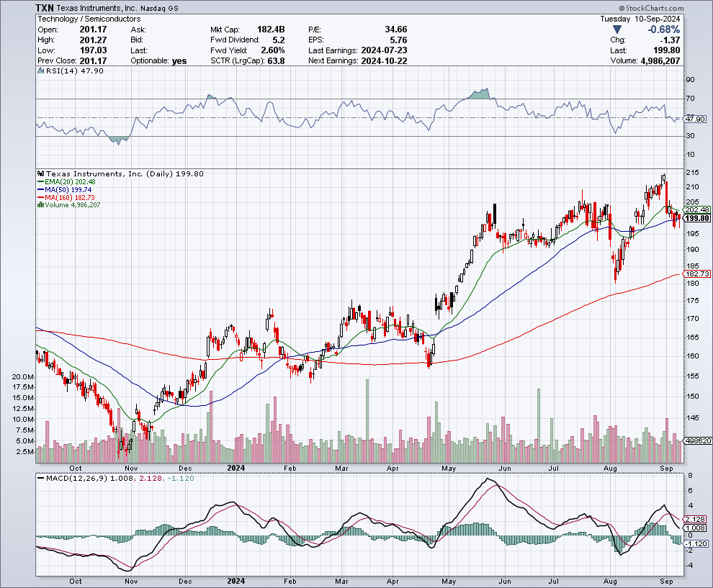The height and width of the screenshot is (588, 713).
Task: Click the candlestick icon beside Texas Instruments legend
Action: (40, 173)
